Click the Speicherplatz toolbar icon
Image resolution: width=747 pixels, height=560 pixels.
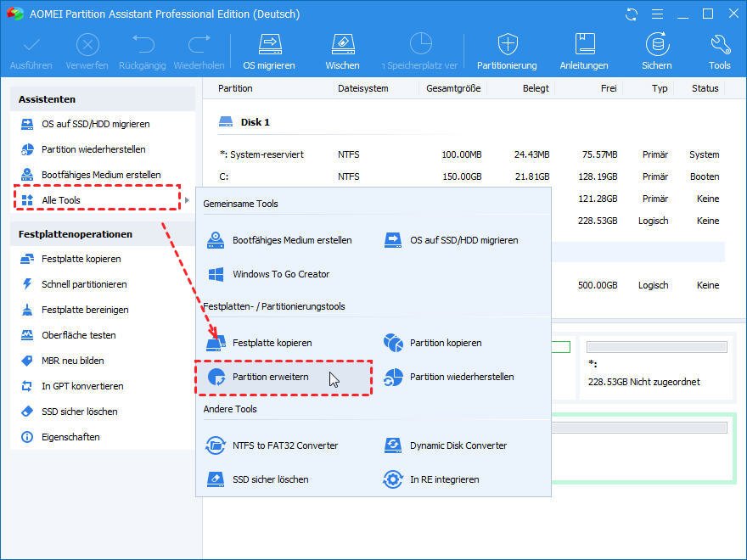pyautogui.click(x=420, y=52)
